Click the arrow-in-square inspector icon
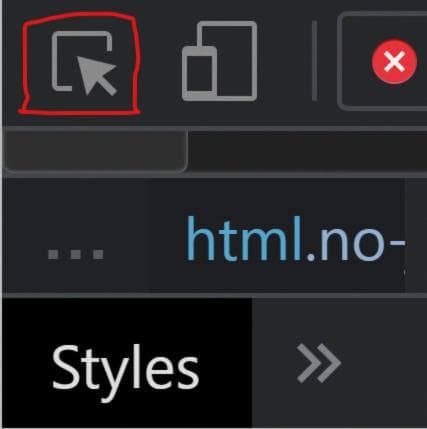 (x=84, y=62)
